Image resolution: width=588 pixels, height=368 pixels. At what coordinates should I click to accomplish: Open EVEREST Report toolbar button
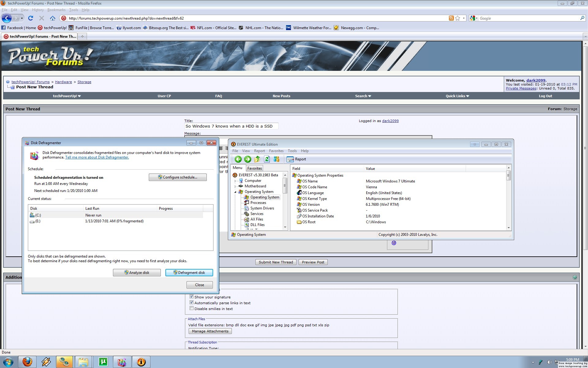pos(296,159)
